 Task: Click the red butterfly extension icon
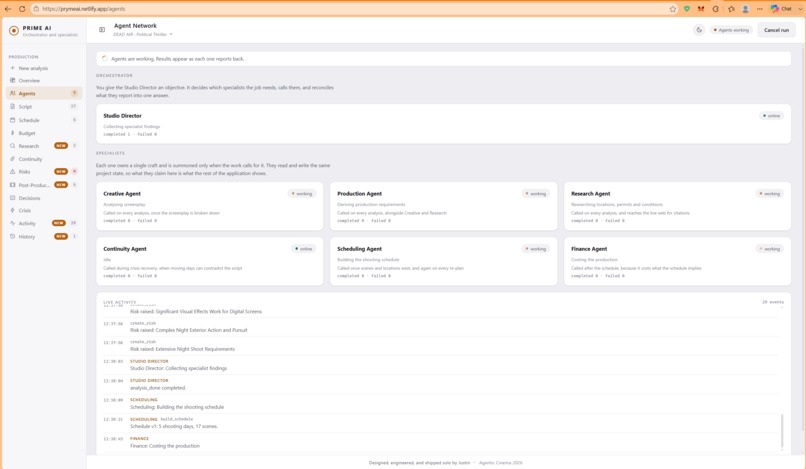pos(701,9)
